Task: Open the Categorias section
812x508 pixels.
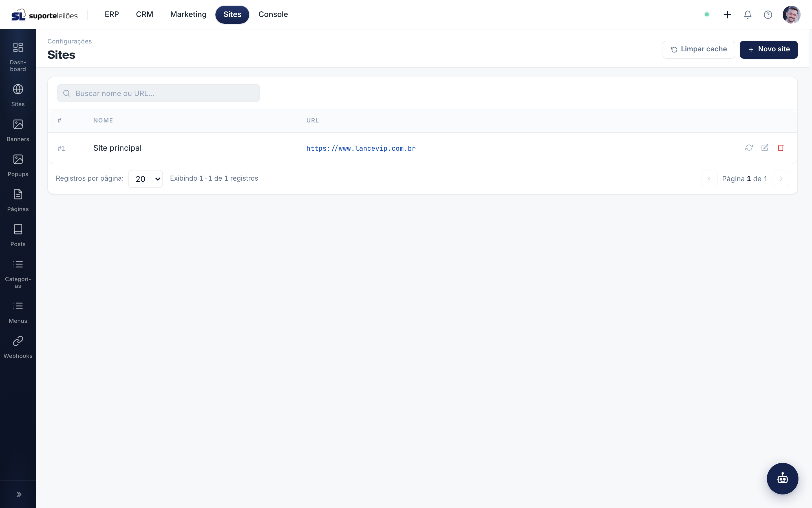Action: point(18,273)
